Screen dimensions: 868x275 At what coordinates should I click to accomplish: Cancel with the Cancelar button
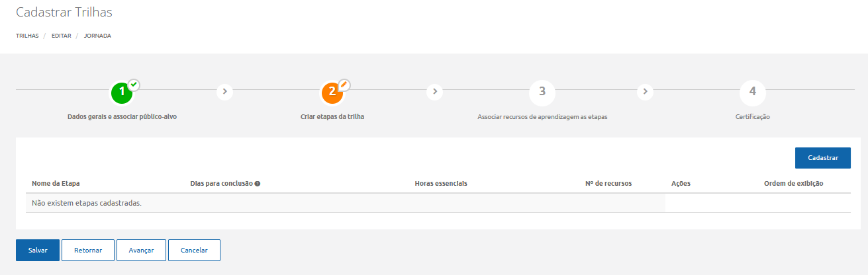(x=194, y=251)
